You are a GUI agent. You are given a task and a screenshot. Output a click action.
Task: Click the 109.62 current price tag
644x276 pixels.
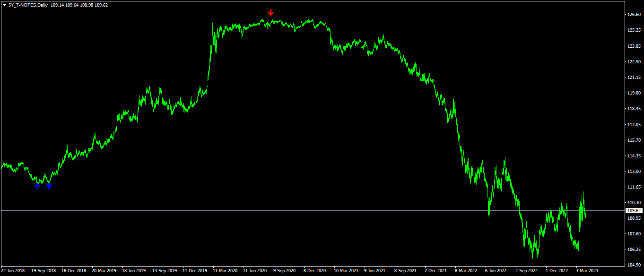pyautogui.click(x=634, y=210)
